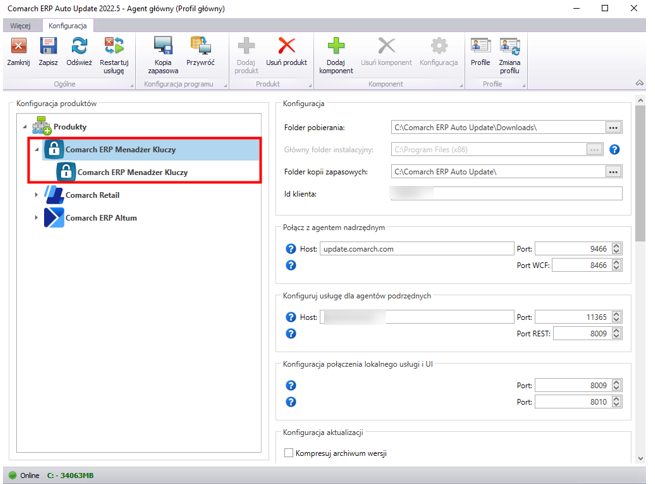Save configuration with the Zapisz icon

coord(48,46)
